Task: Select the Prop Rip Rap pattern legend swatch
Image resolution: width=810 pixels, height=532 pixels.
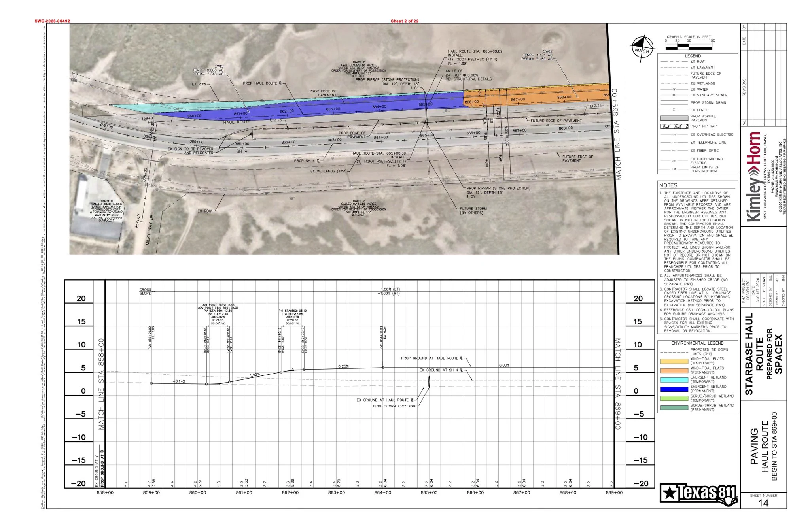Action: click(674, 126)
